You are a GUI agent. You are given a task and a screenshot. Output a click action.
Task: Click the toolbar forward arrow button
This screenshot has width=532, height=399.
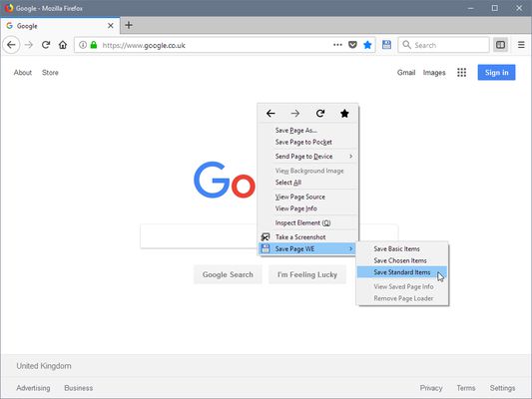(x=29, y=45)
